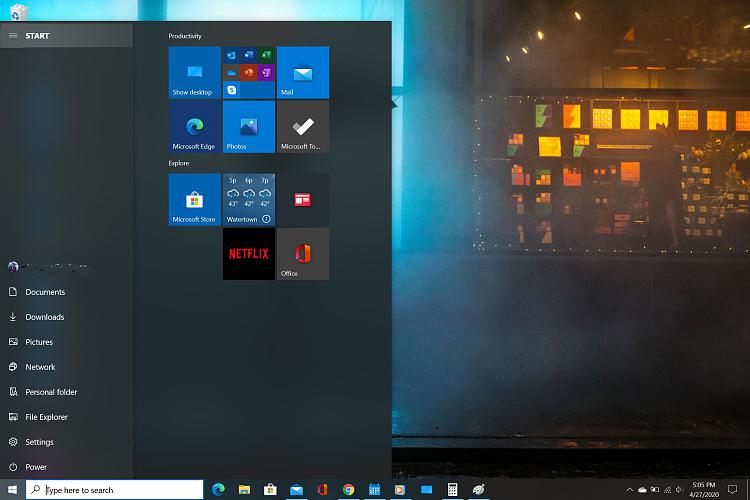Open File Explorer from the taskbar
The width and height of the screenshot is (750, 500).
pyautogui.click(x=244, y=489)
